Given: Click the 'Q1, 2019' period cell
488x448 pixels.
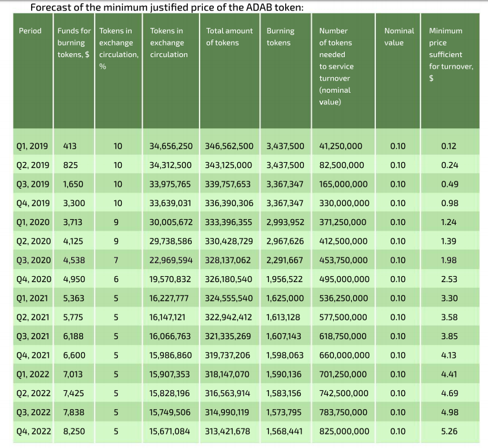Looking at the screenshot, I should point(32,147).
